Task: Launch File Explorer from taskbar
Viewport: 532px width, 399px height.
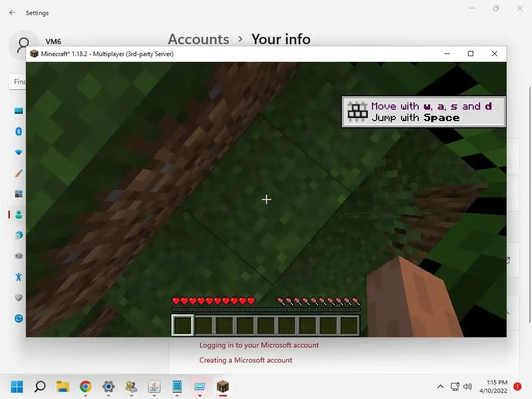Action: (63, 387)
